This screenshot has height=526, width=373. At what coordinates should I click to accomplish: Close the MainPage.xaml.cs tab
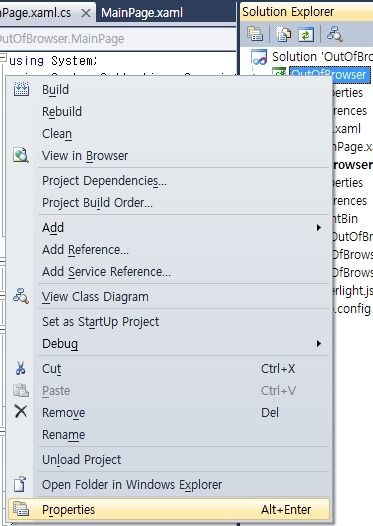click(86, 13)
